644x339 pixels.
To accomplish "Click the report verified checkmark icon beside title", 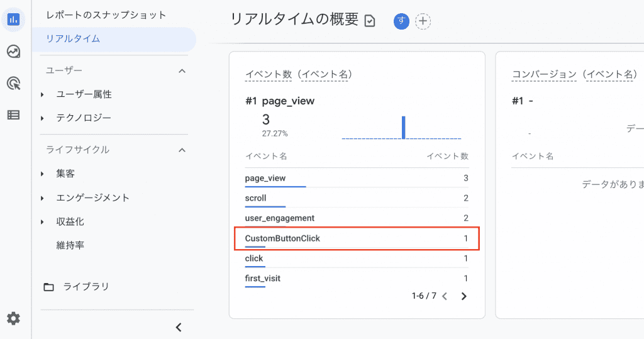I will (370, 21).
